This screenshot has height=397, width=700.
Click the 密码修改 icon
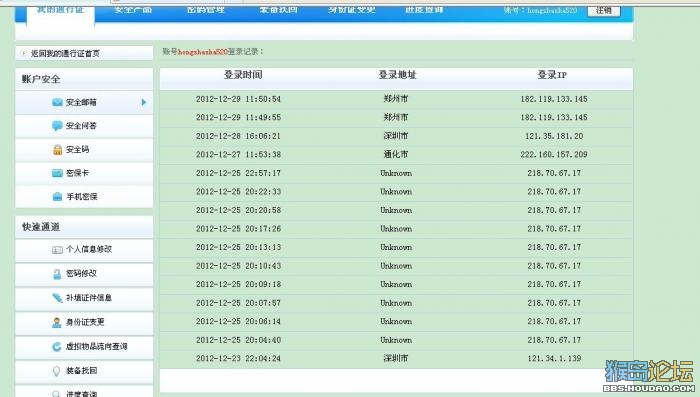tap(57, 274)
